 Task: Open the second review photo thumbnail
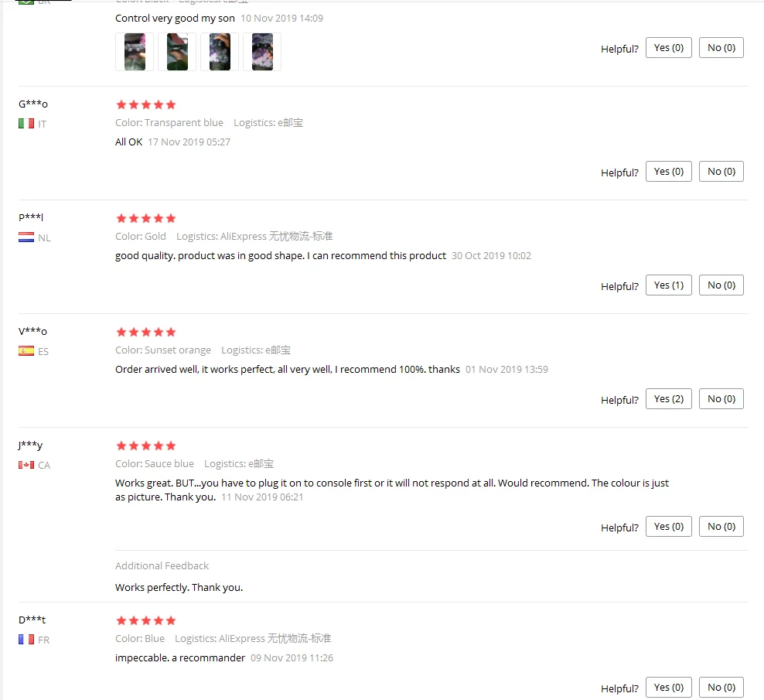[x=177, y=52]
